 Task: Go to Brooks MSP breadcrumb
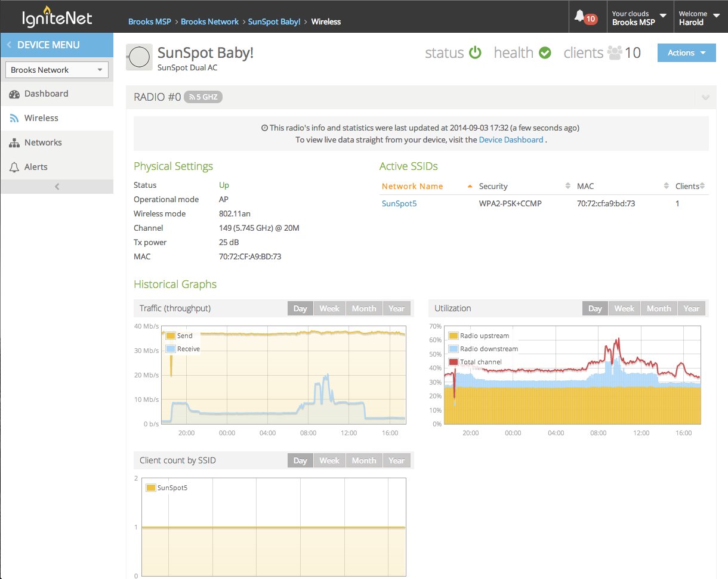pyautogui.click(x=150, y=21)
